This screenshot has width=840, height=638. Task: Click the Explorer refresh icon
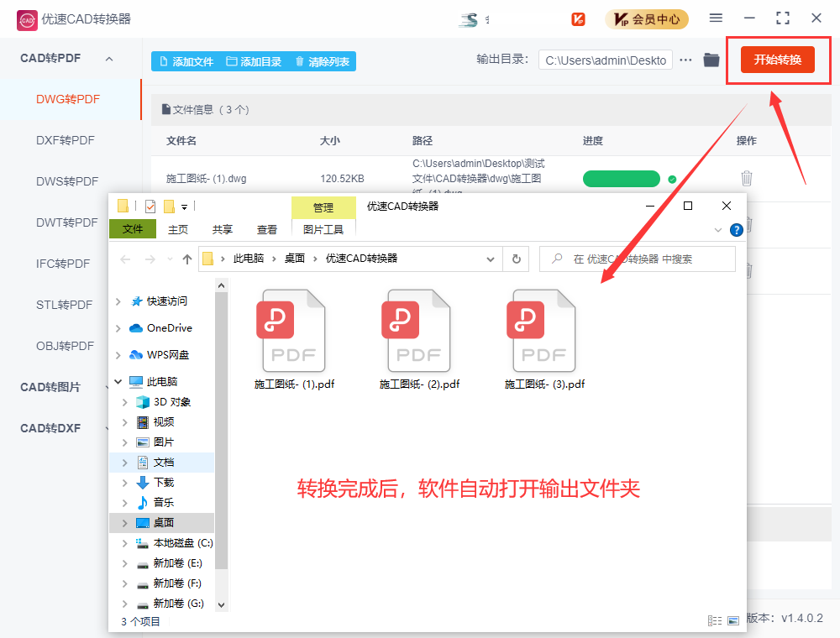[x=517, y=259]
